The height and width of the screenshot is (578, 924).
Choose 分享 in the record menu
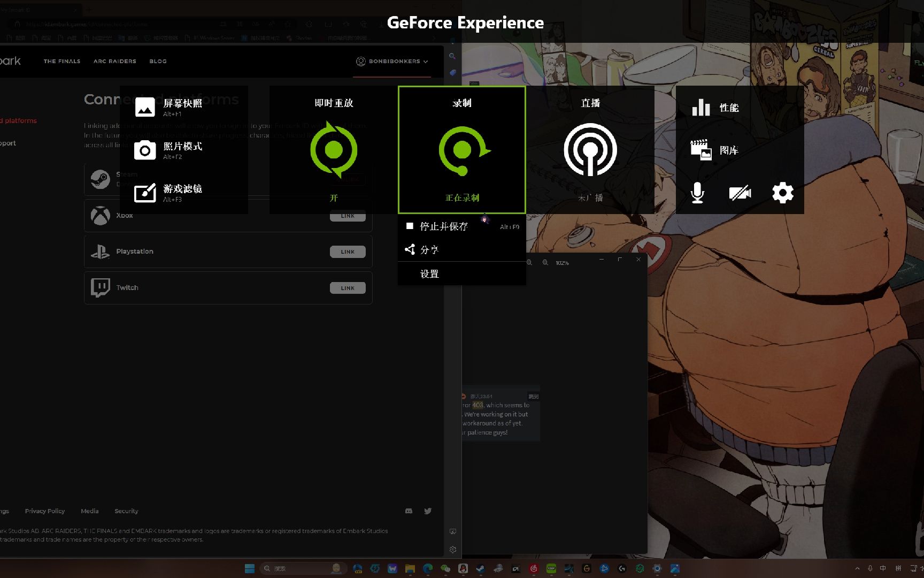coord(462,249)
